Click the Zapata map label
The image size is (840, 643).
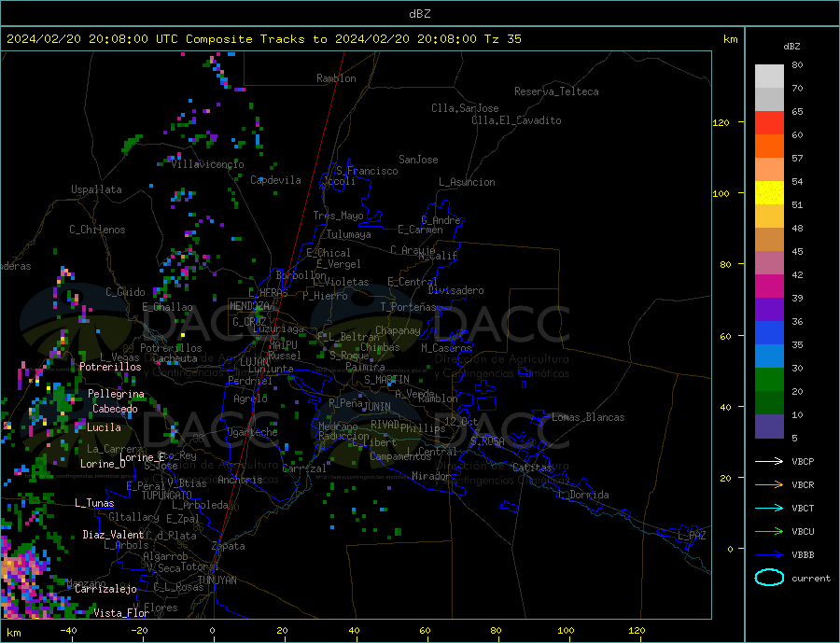click(229, 546)
